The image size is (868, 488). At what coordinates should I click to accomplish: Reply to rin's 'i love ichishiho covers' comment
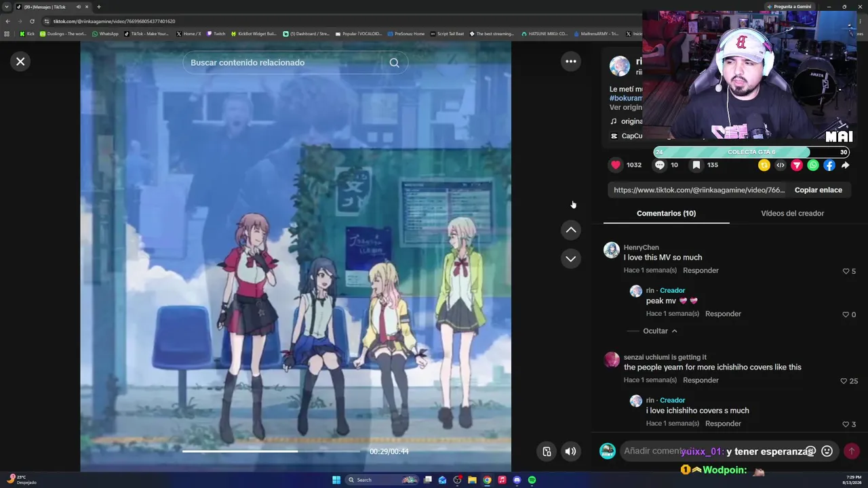click(723, 424)
